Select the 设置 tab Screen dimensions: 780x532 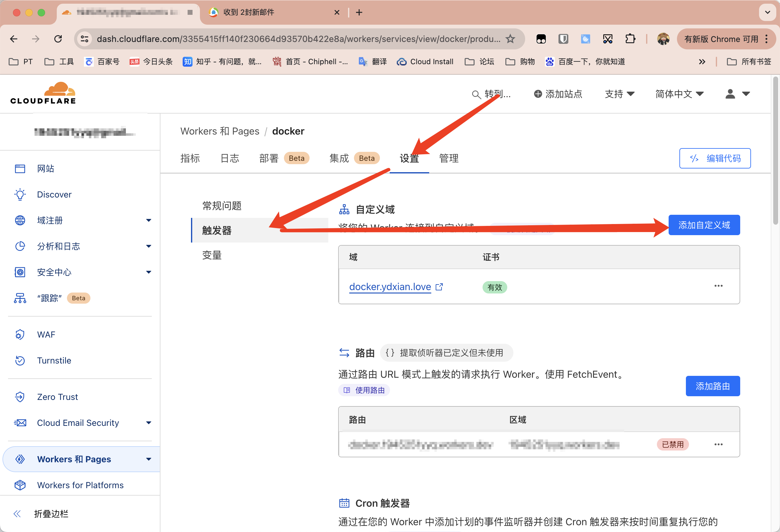409,158
